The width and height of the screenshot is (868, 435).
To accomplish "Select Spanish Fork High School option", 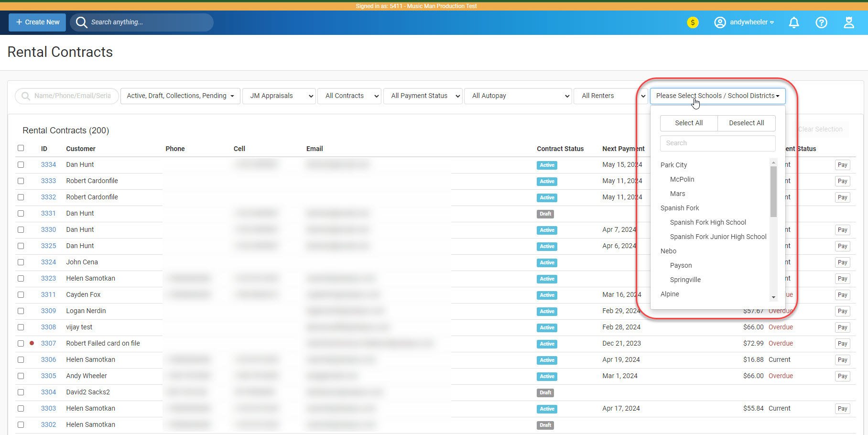I will coord(708,222).
